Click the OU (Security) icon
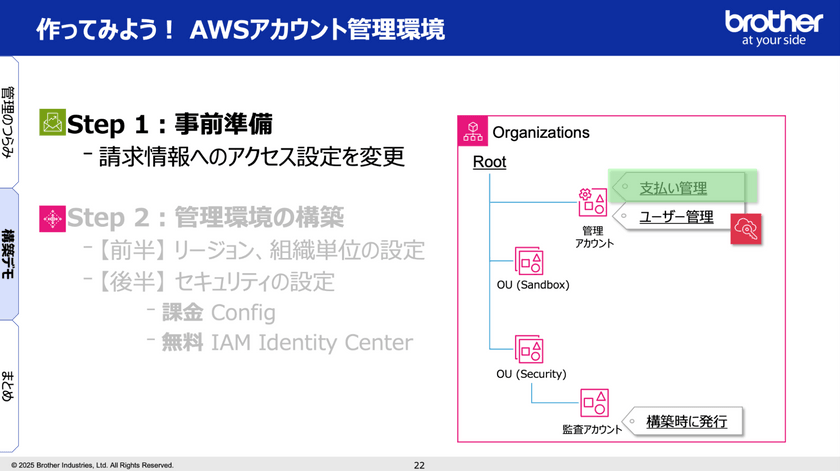 pos(529,350)
